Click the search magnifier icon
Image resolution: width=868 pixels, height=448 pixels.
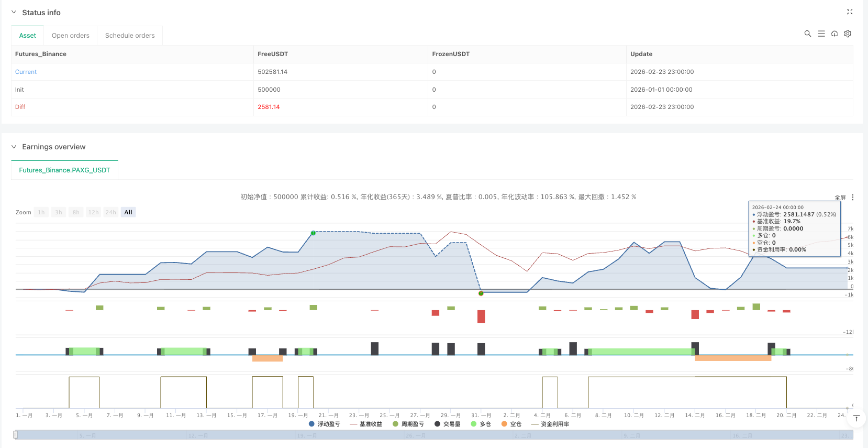click(x=808, y=34)
